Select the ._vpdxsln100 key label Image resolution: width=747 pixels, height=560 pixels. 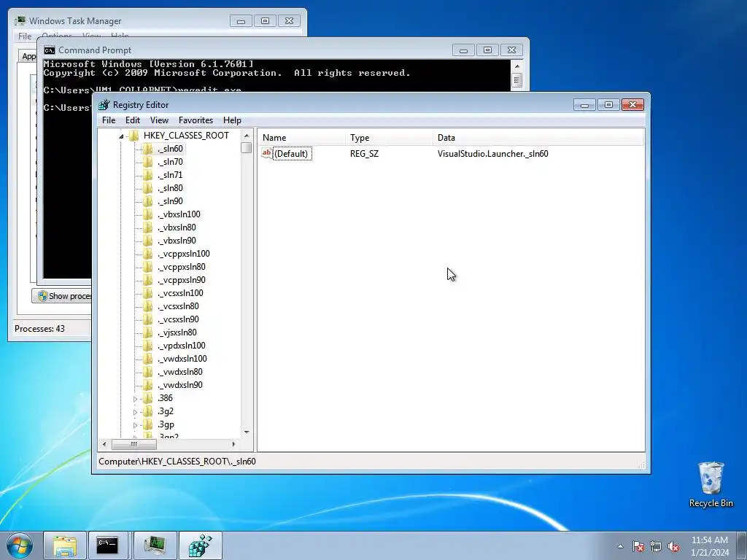click(182, 346)
